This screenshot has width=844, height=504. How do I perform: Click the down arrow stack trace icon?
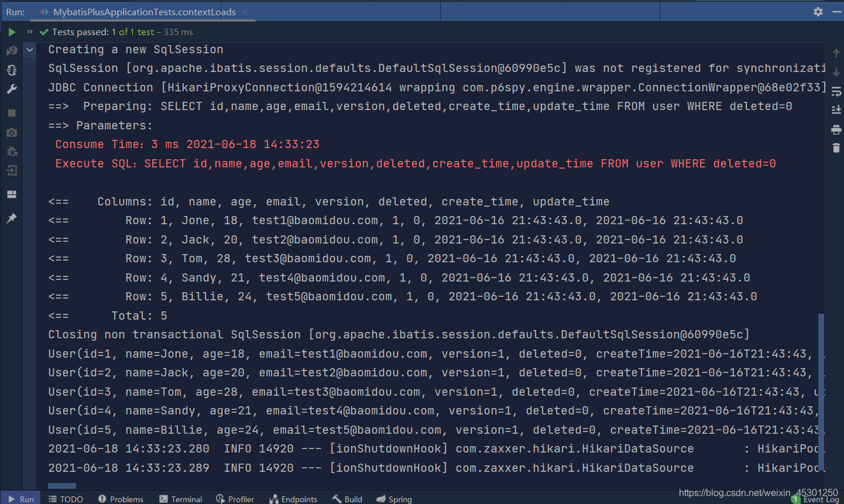836,72
